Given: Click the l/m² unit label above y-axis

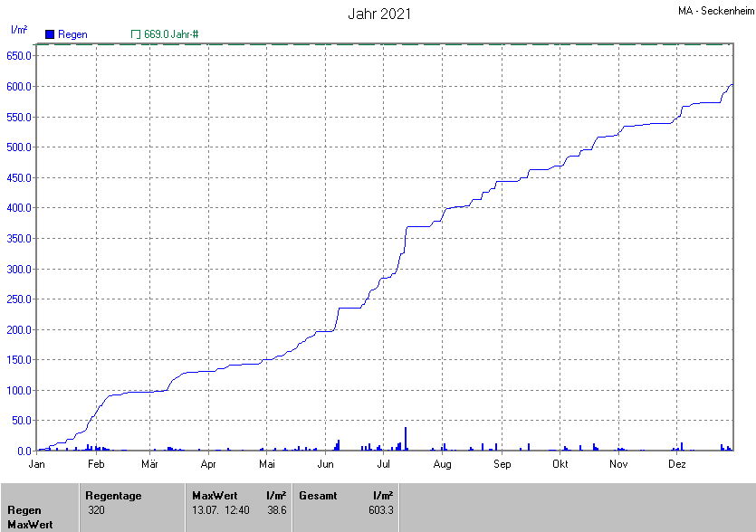Looking at the screenshot, I should (x=18, y=30).
